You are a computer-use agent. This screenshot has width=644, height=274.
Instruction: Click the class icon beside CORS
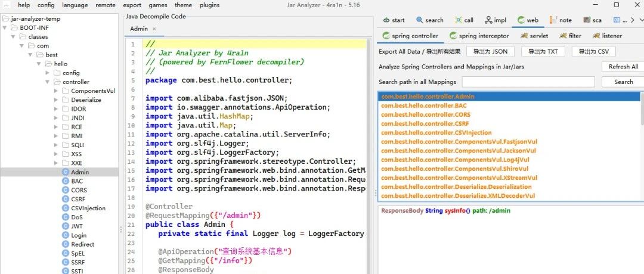pyautogui.click(x=66, y=190)
